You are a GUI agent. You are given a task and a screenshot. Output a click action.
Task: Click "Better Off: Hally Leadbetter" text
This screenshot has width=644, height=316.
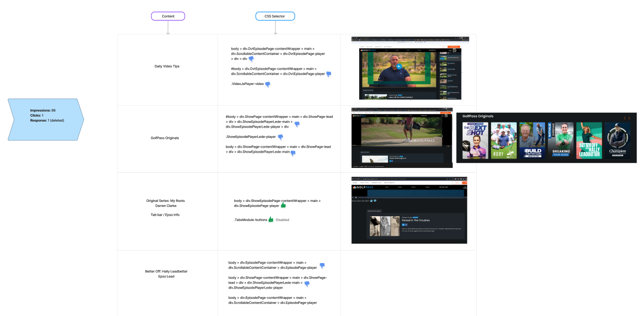tap(166, 271)
